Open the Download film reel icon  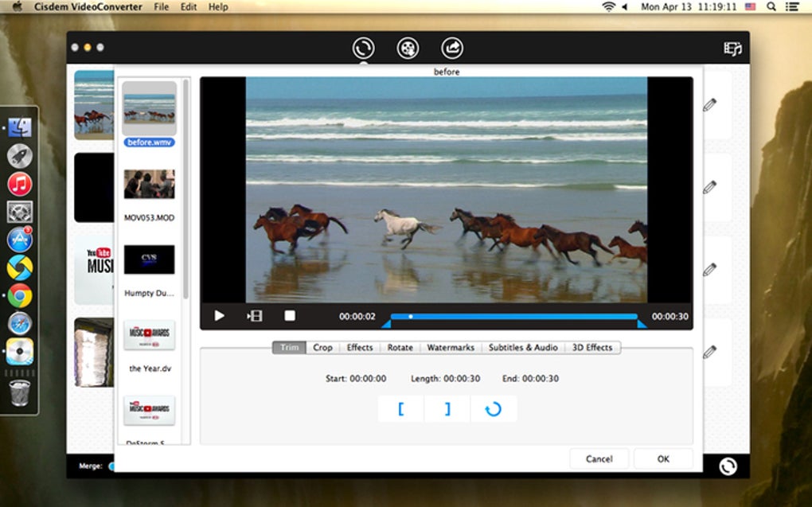coord(408,49)
